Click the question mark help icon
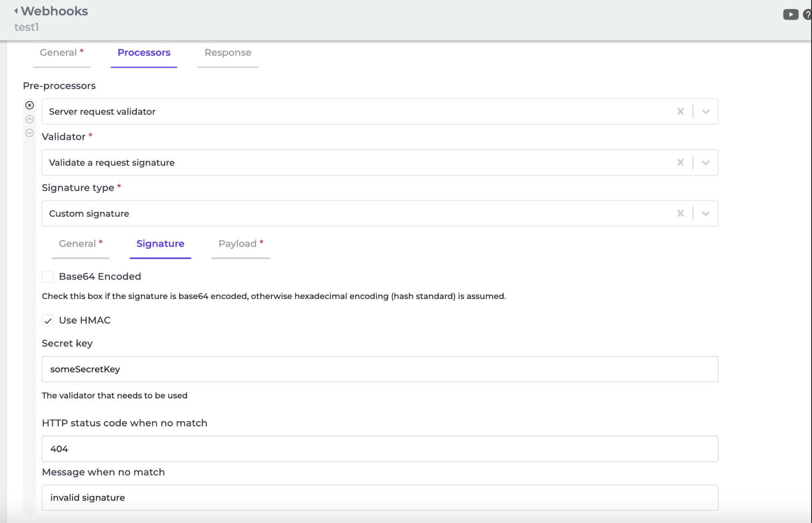Image resolution: width=812 pixels, height=523 pixels. pyautogui.click(x=807, y=15)
